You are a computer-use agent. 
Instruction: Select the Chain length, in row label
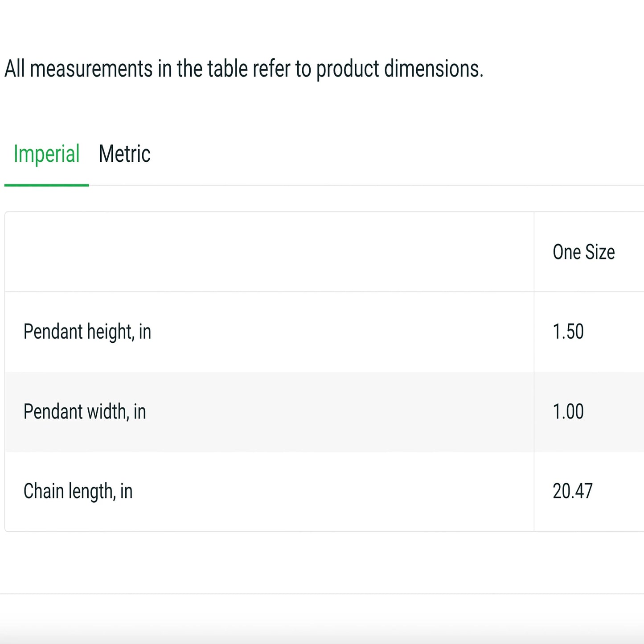(78, 492)
